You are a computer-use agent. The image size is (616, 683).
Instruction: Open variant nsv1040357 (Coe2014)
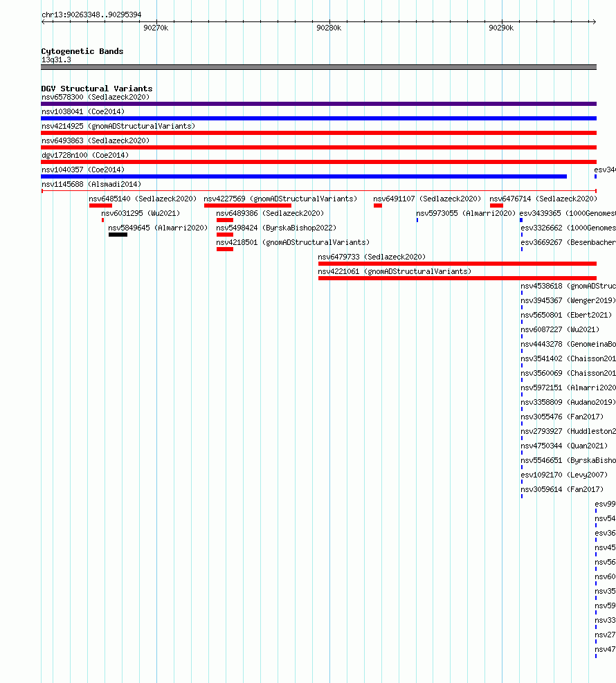point(83,170)
